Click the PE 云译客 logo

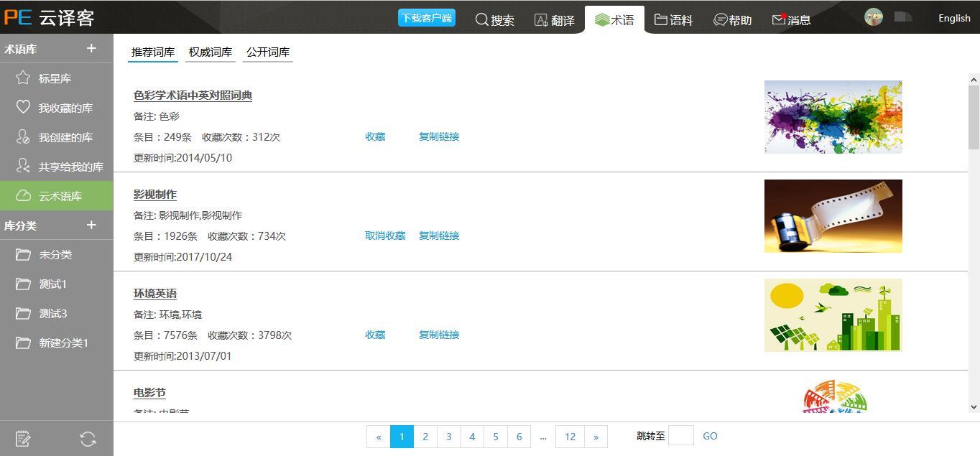coord(49,17)
